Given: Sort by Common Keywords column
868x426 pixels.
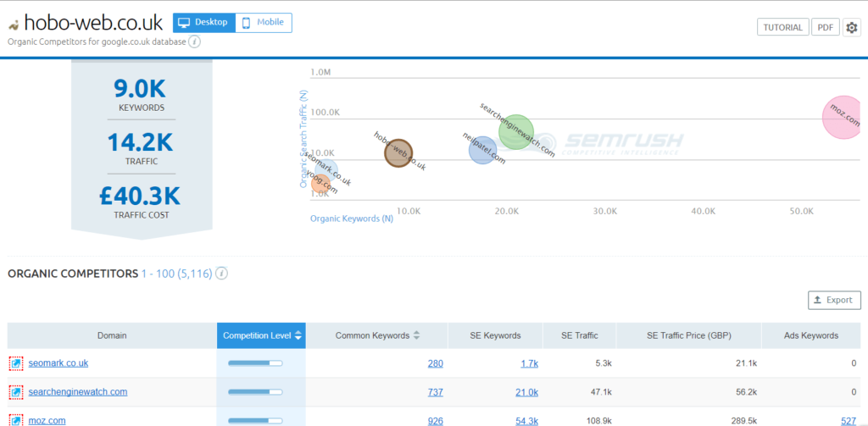Looking at the screenshot, I should click(x=377, y=335).
